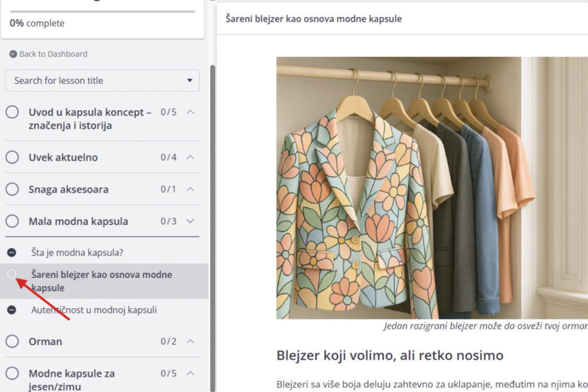Click status icon for Autentičnost u modnoj kapsuli
Image resolution: width=588 pixels, height=392 pixels.
click(11, 310)
